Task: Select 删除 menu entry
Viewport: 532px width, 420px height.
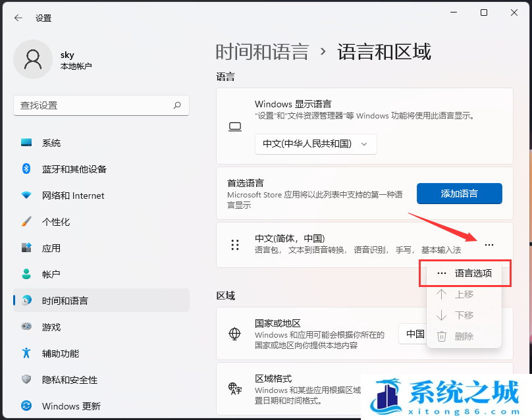Action: click(x=464, y=336)
